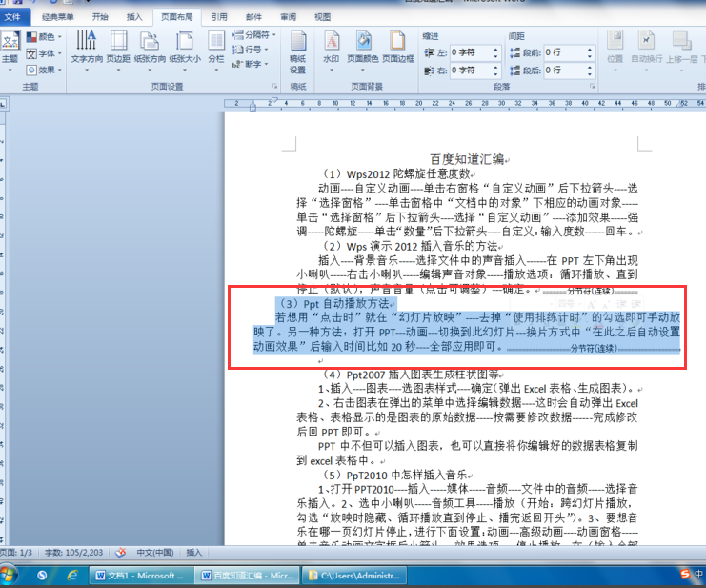
Task: Decrease 段后 spacing with down arrow
Action: (x=590, y=73)
